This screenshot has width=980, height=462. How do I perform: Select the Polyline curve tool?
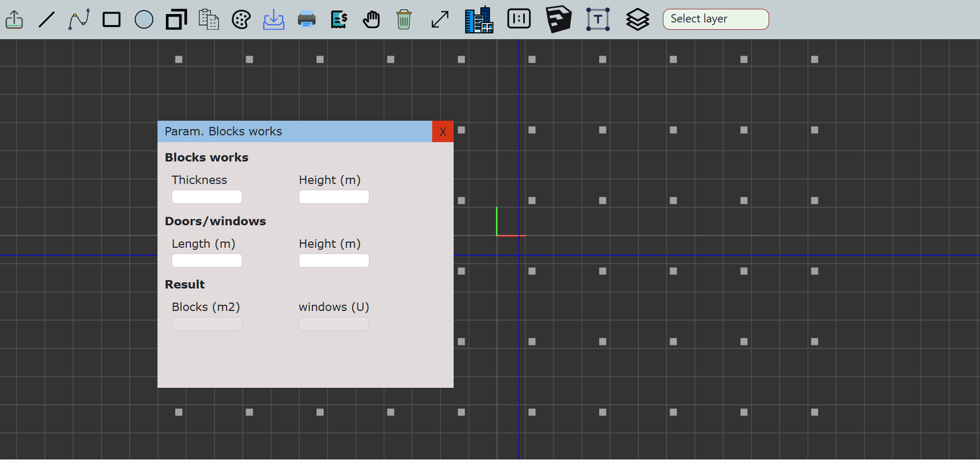point(79,20)
